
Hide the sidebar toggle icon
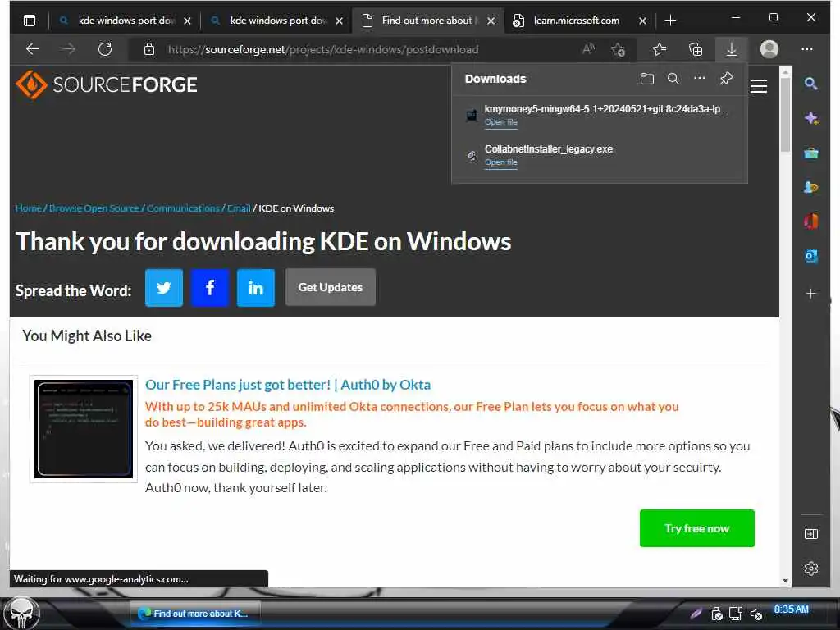(x=811, y=533)
